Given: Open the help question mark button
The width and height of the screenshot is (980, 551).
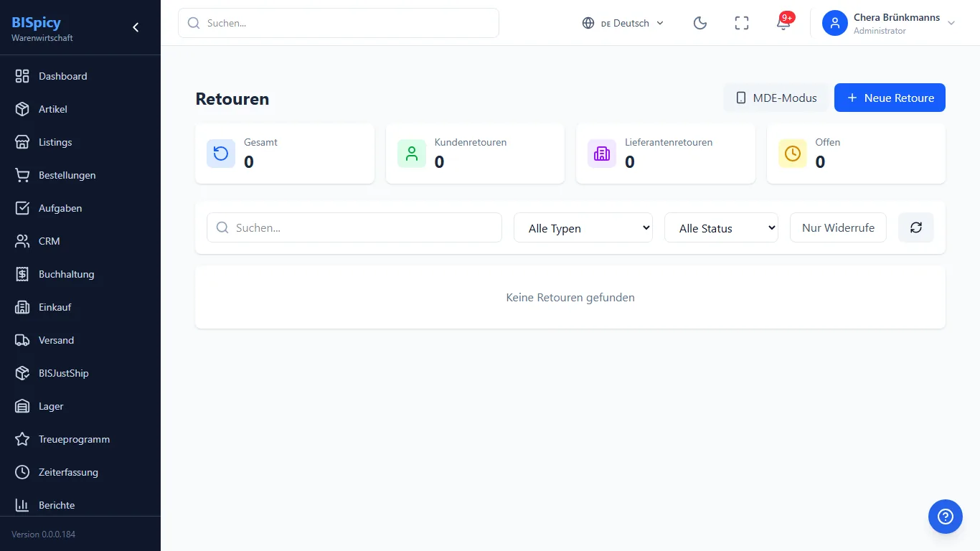Looking at the screenshot, I should (x=946, y=517).
